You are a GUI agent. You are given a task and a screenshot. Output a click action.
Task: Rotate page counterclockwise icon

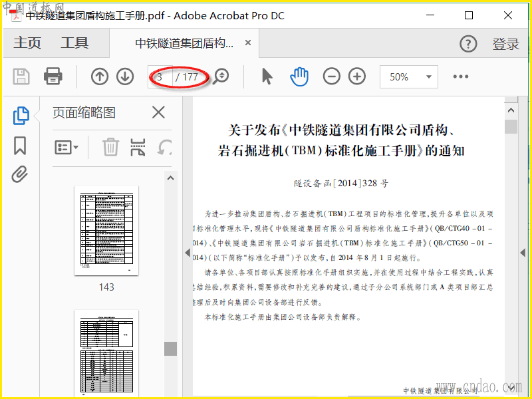pos(165,148)
